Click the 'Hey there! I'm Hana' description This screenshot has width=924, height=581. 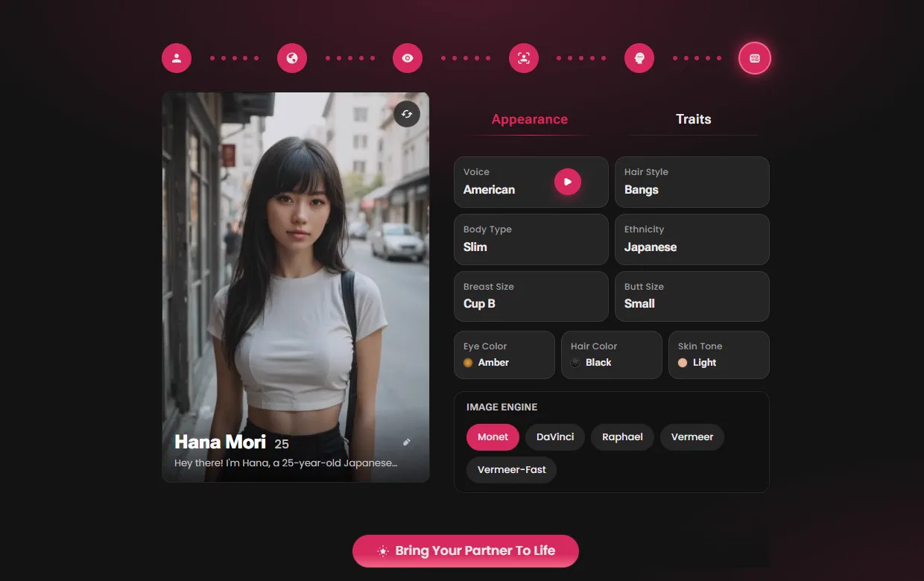pyautogui.click(x=285, y=463)
